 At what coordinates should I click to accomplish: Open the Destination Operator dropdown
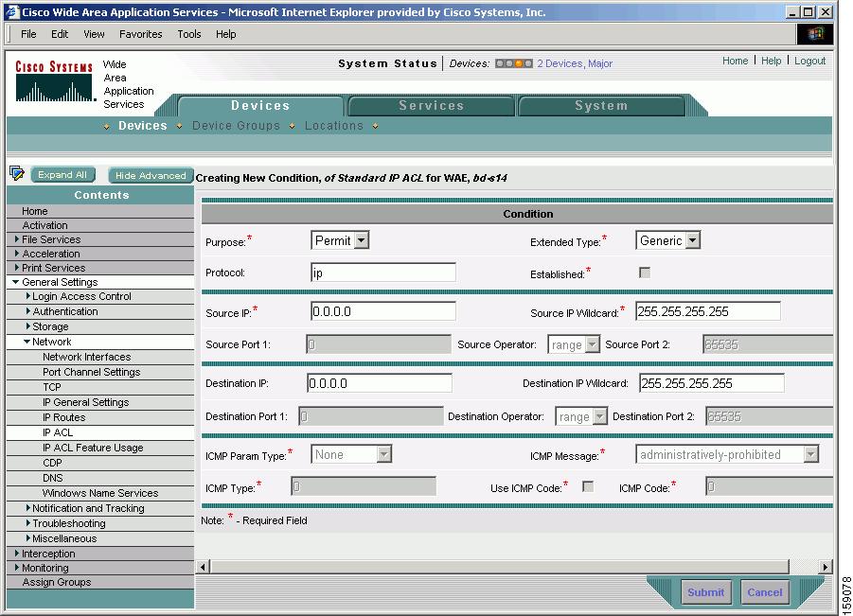[x=581, y=416]
